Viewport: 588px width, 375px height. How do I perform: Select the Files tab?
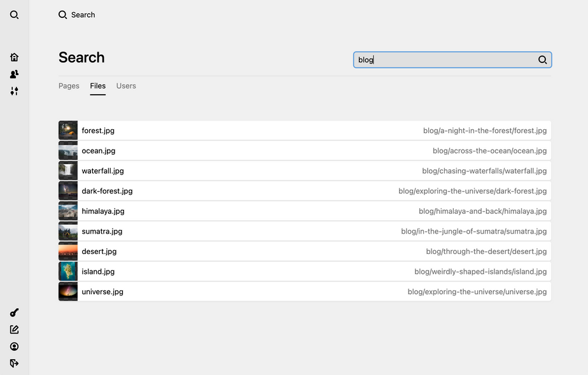coord(97,86)
